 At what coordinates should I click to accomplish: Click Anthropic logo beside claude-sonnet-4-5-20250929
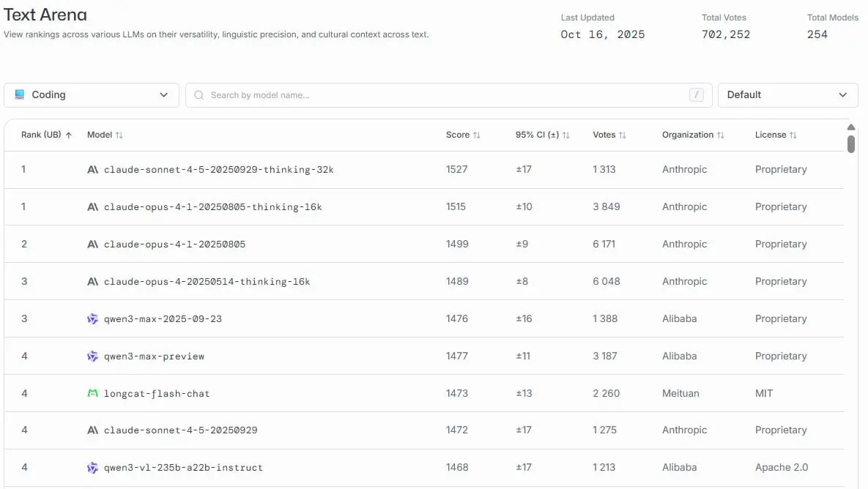[x=92, y=430]
